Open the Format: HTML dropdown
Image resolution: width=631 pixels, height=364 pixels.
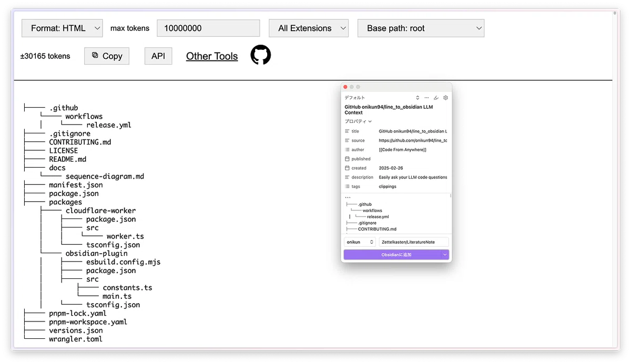point(62,28)
